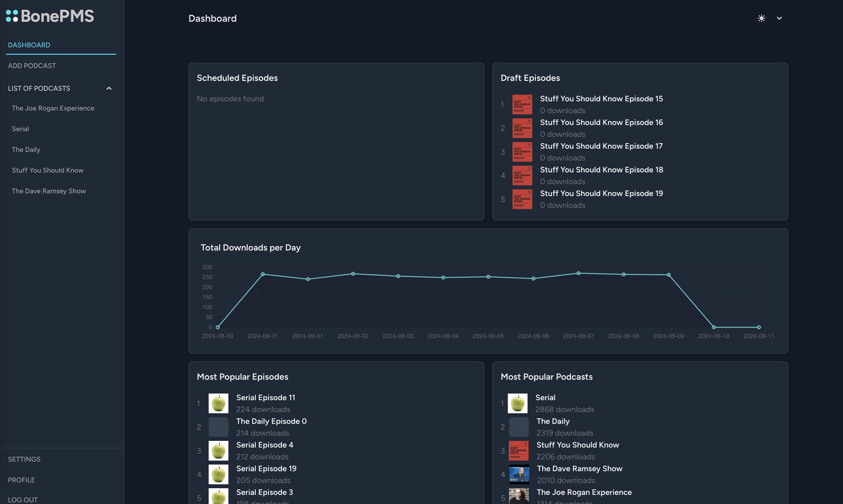Click the green apple icon next to Serial Episode 4
The width and height of the screenshot is (843, 504).
coord(218,451)
